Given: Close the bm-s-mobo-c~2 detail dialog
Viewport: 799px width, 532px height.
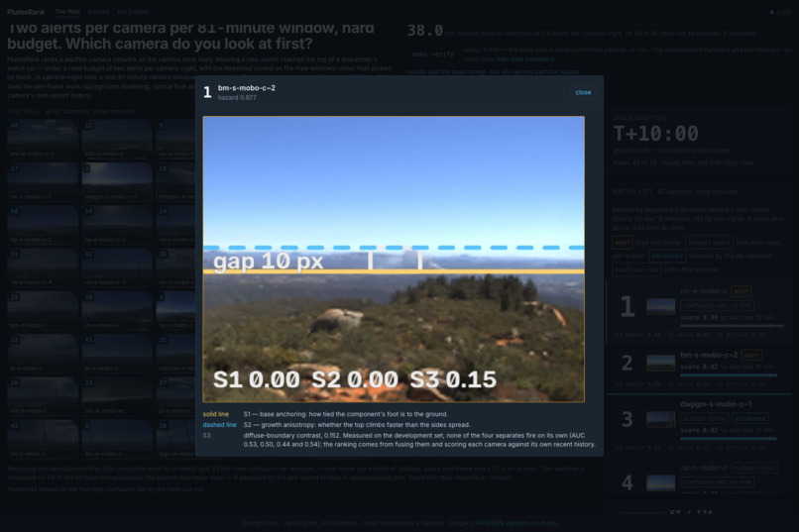Looking at the screenshot, I should 583,92.
